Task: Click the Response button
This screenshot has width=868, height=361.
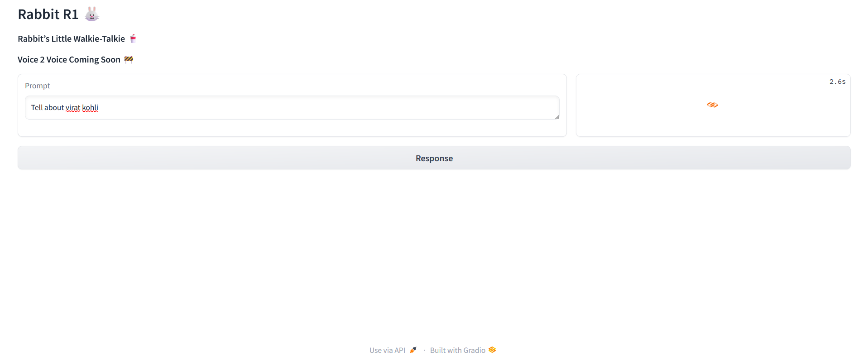Action: (434, 158)
